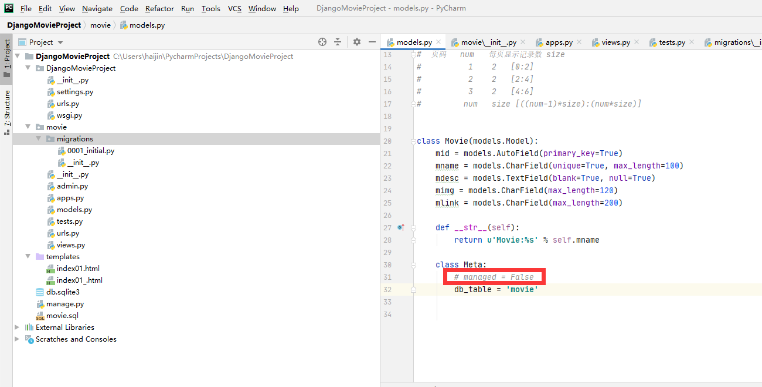
Task: Select db.sqlite3 file
Action: 58,292
